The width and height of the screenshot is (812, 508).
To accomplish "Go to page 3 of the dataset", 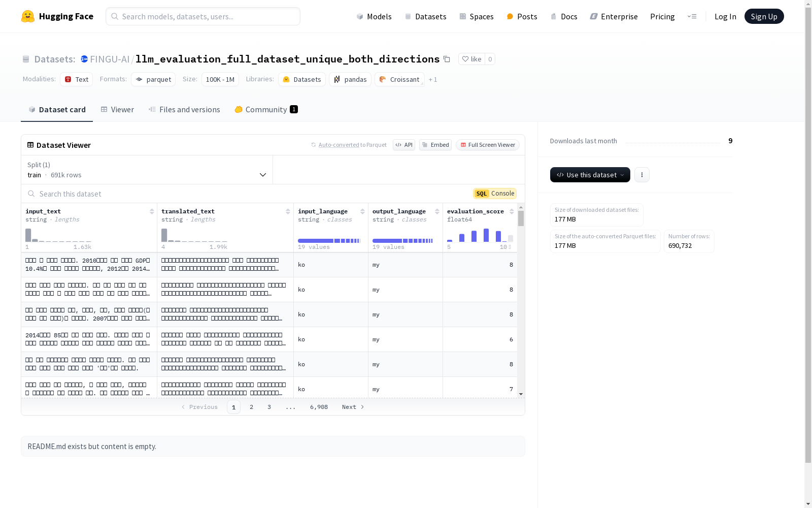I will click(x=269, y=407).
